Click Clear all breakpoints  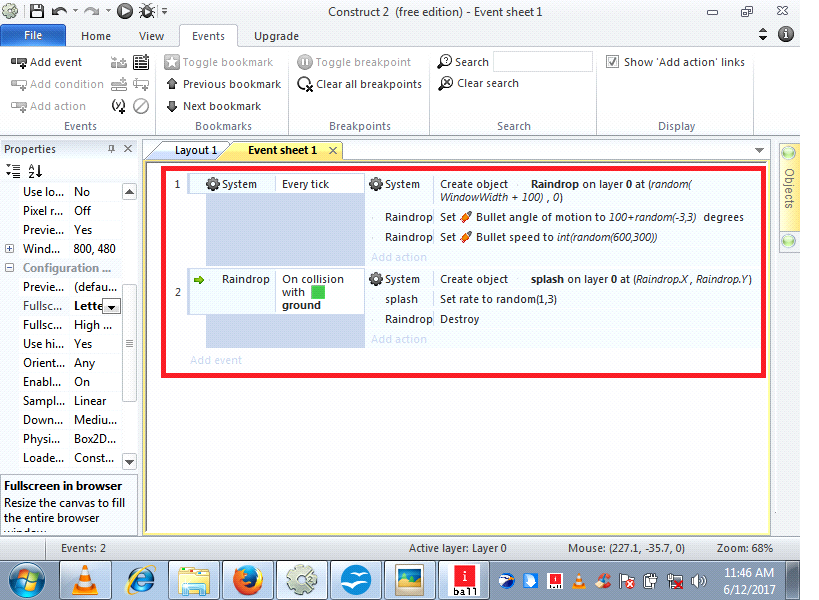click(x=359, y=84)
